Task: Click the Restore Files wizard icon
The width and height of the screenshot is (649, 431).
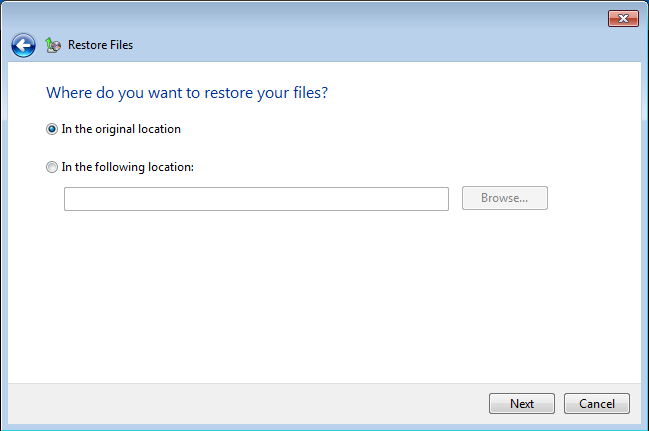Action: tap(53, 45)
